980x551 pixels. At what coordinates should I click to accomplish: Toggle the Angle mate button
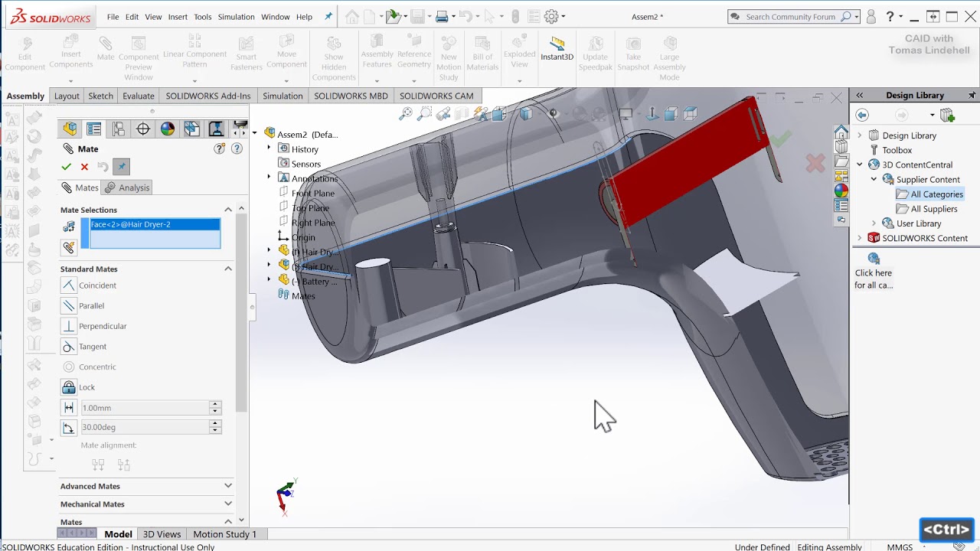coord(69,428)
